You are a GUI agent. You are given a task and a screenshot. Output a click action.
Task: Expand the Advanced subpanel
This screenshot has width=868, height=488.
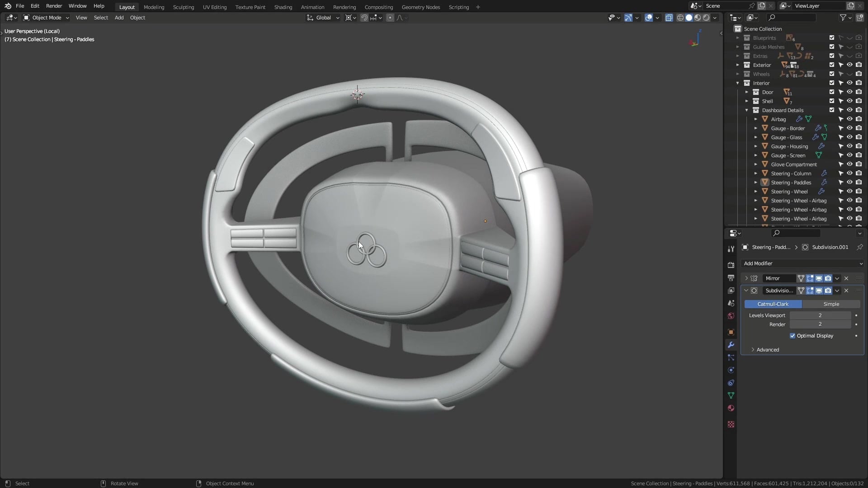tap(753, 350)
